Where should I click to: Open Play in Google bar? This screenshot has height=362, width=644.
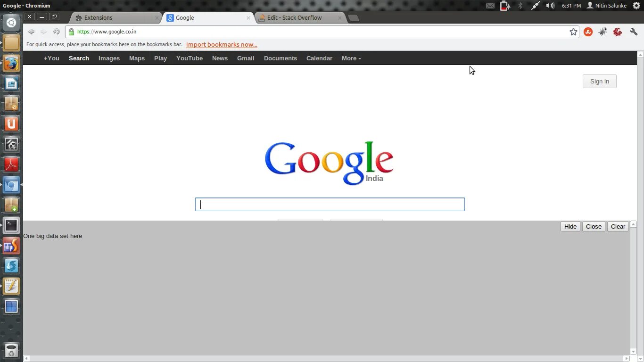[160, 58]
